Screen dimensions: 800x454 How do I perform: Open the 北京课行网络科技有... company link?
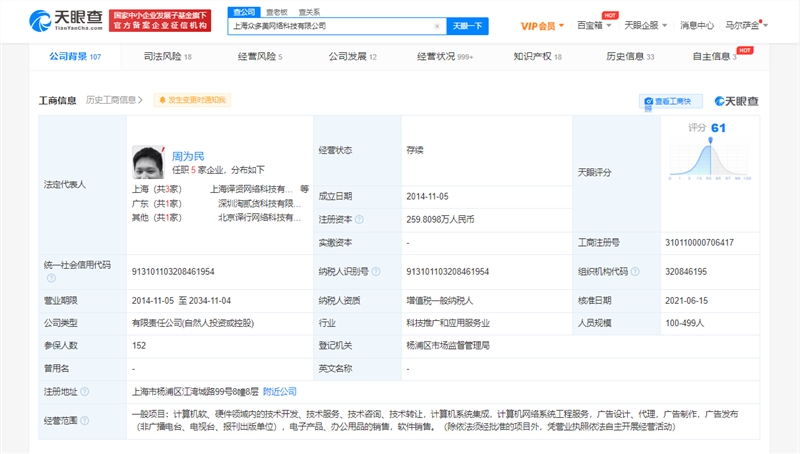pos(260,218)
